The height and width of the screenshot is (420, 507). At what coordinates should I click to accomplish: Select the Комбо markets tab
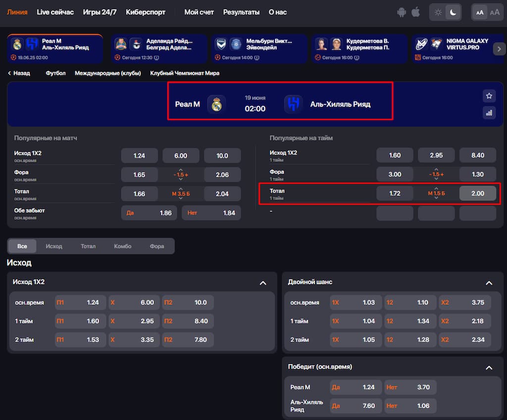point(123,246)
